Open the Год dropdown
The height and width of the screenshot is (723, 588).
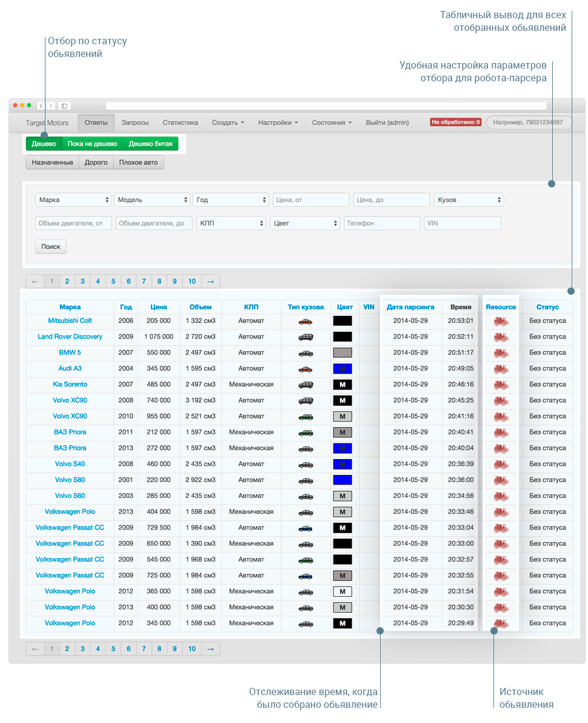point(231,200)
